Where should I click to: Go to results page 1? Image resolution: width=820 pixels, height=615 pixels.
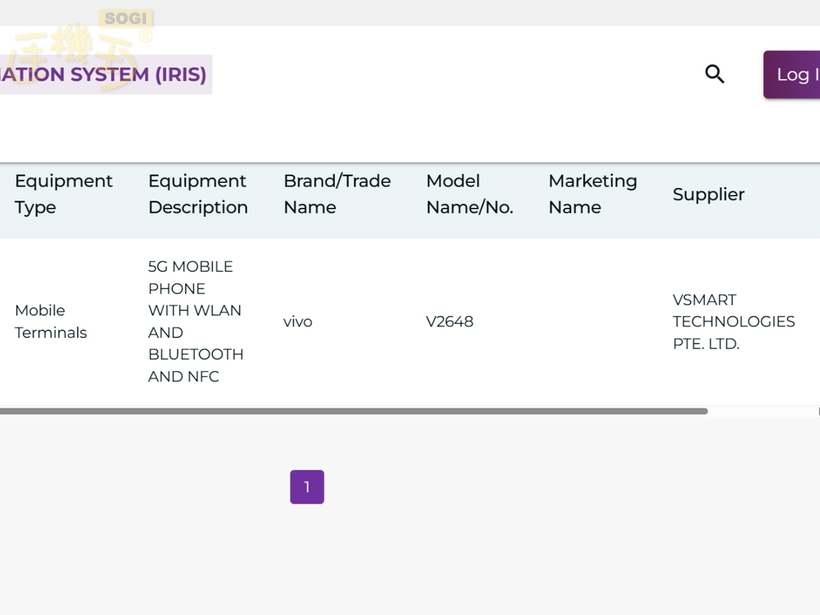[307, 487]
